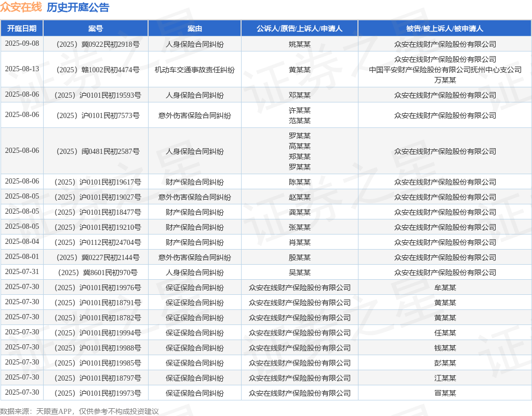Click plaintiff 殷某某

coord(300,257)
